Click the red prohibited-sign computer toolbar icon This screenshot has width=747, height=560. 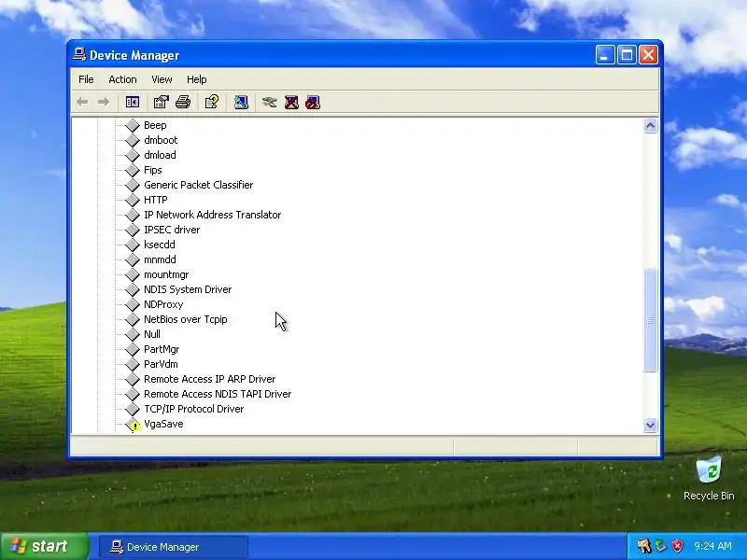click(313, 102)
